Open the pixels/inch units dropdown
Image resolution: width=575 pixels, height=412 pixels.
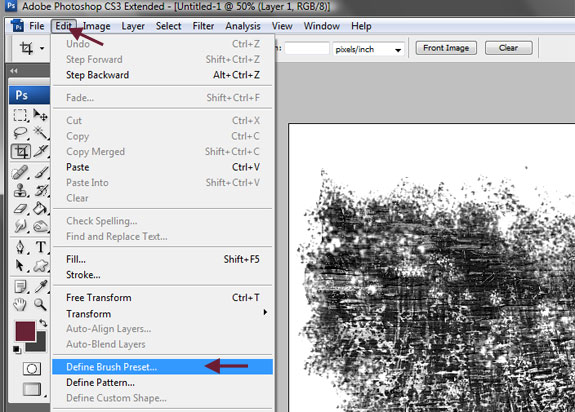[x=398, y=50]
